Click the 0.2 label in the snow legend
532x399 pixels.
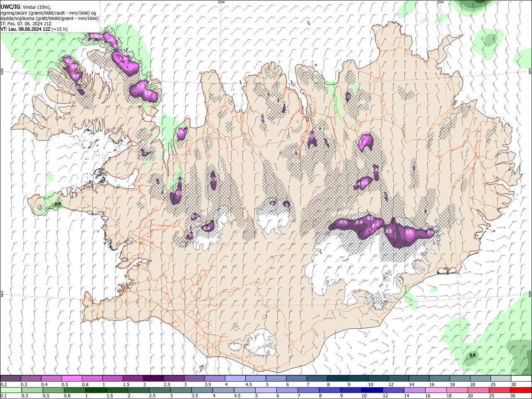[3, 384]
